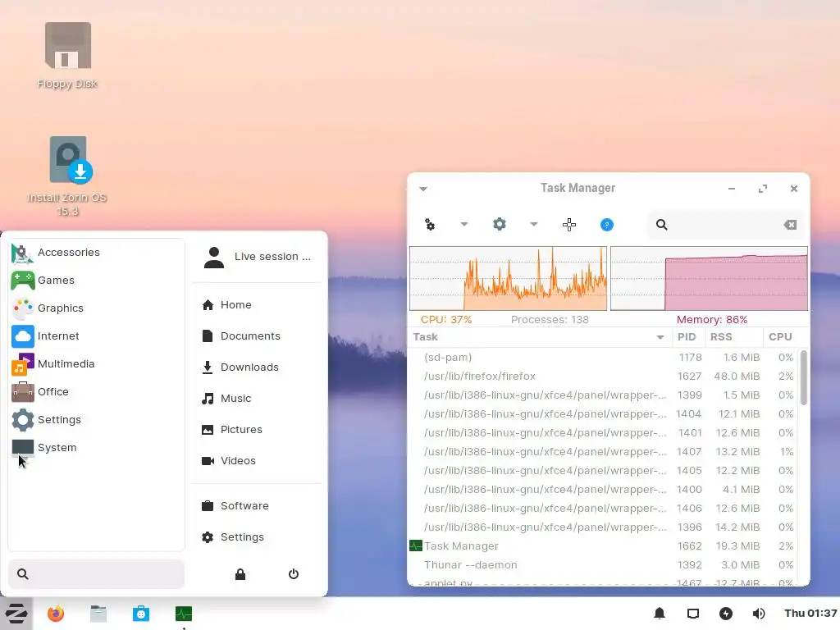Open the notifications bell icon
Image resolution: width=840 pixels, height=630 pixels.
tap(660, 614)
